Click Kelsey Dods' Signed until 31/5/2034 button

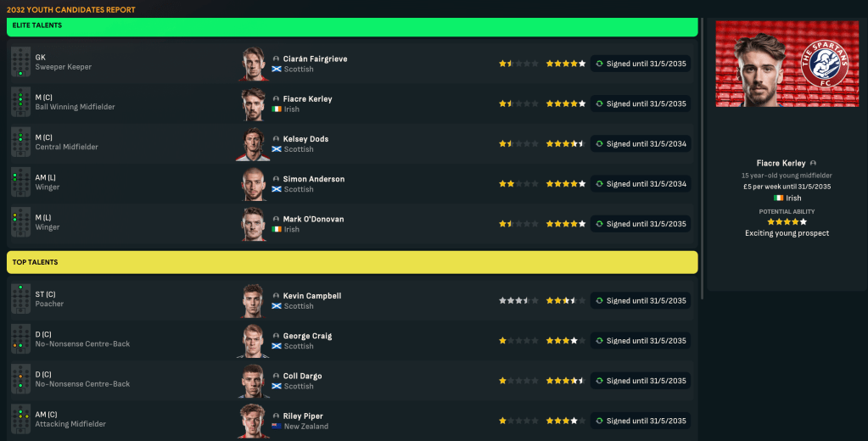pos(641,144)
